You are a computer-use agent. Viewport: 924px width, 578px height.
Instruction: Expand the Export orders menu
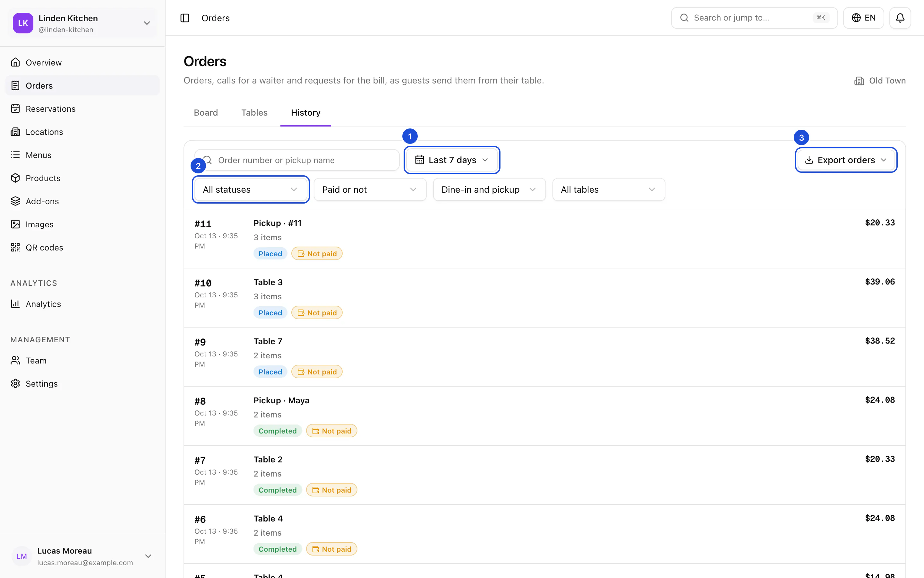click(846, 160)
